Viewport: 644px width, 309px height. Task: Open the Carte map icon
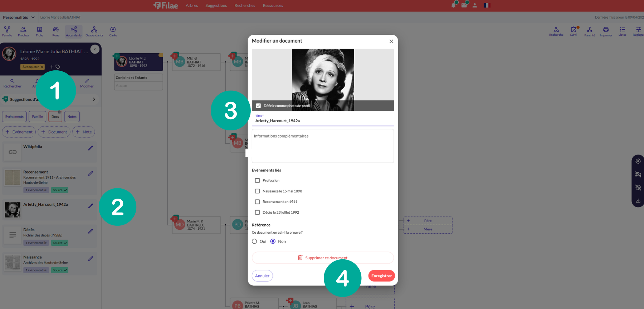tap(113, 31)
